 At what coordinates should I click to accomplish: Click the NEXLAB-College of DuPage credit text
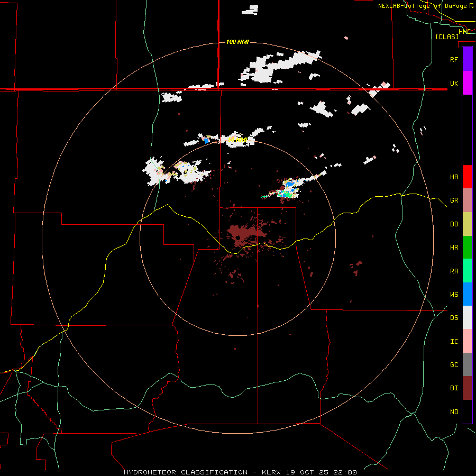(422, 6)
